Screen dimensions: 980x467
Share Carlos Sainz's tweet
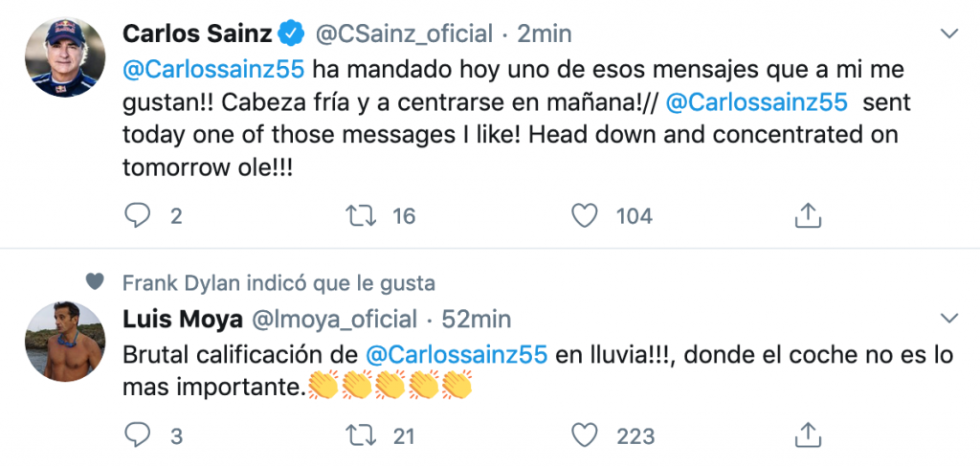809,215
